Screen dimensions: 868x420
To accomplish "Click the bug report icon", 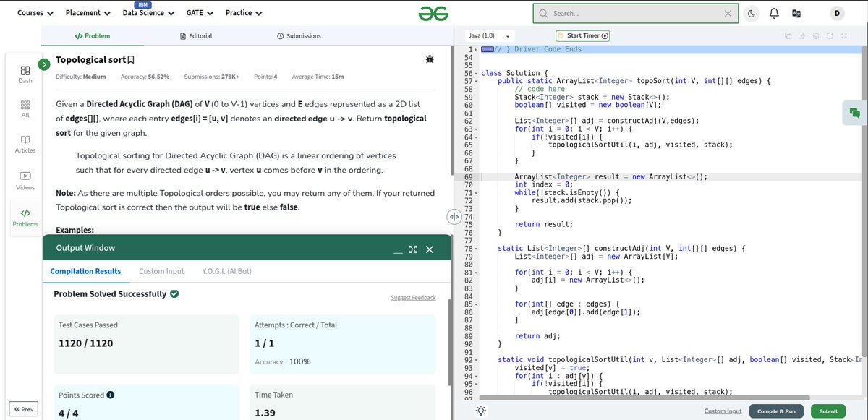I will 430,59.
